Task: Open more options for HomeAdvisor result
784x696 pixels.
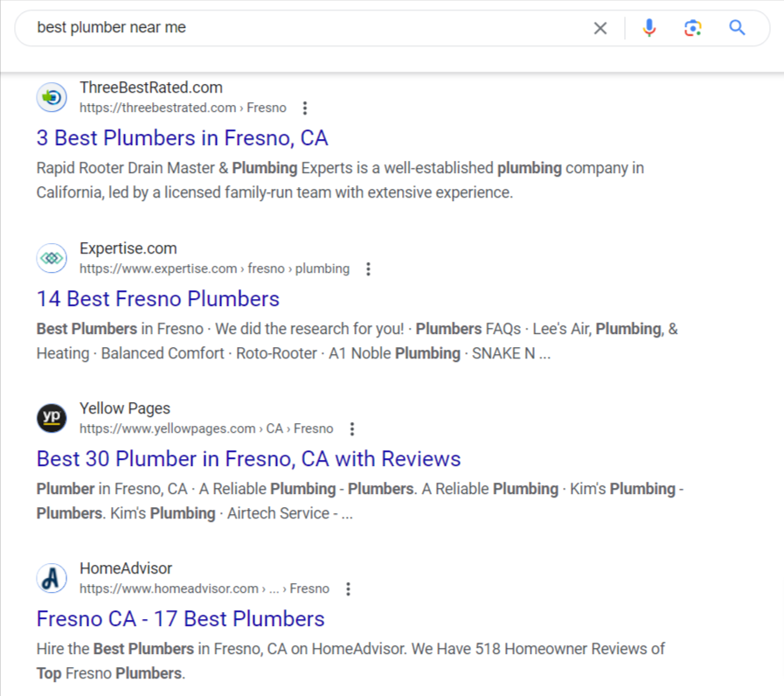Action: pos(349,589)
